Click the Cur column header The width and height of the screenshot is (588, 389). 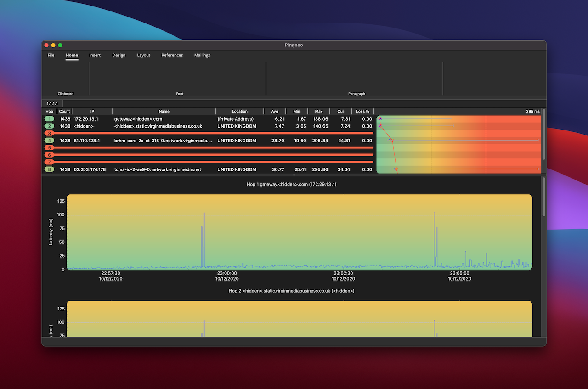(x=341, y=112)
